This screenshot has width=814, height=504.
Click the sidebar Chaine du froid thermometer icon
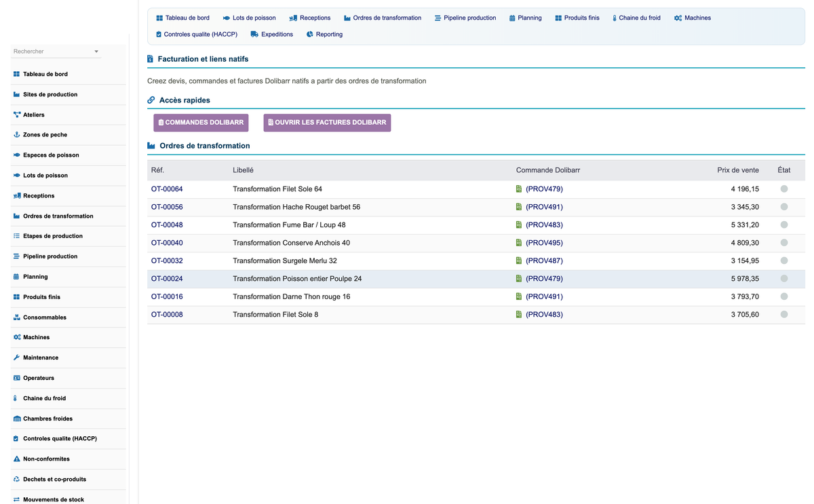point(16,398)
